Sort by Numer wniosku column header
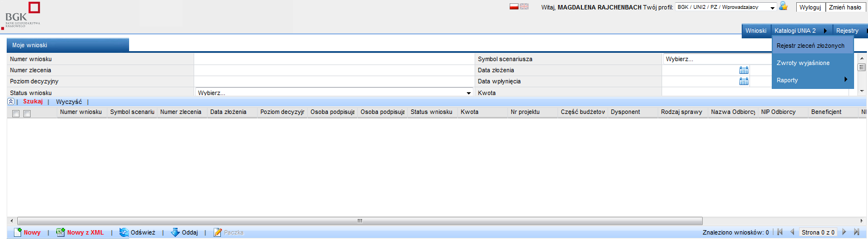 [x=82, y=112]
